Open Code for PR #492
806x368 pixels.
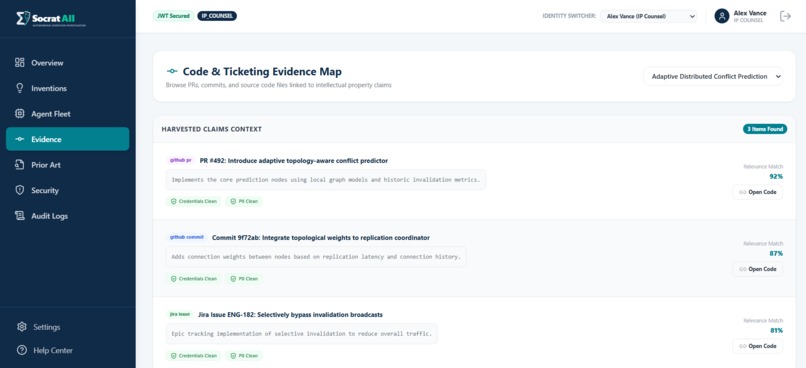click(x=758, y=192)
